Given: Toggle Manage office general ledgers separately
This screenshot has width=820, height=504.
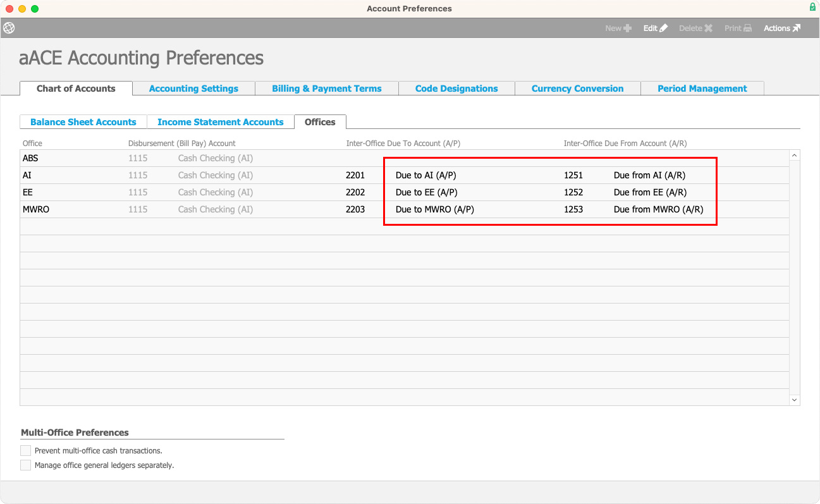Looking at the screenshot, I should pos(26,465).
